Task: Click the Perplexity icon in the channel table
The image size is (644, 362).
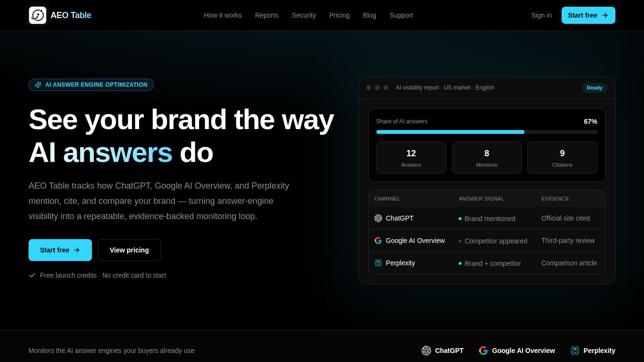Action: 378,263
